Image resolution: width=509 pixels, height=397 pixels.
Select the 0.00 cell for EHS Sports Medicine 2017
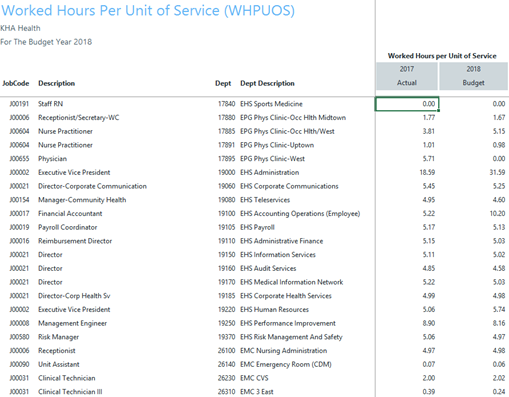point(407,104)
